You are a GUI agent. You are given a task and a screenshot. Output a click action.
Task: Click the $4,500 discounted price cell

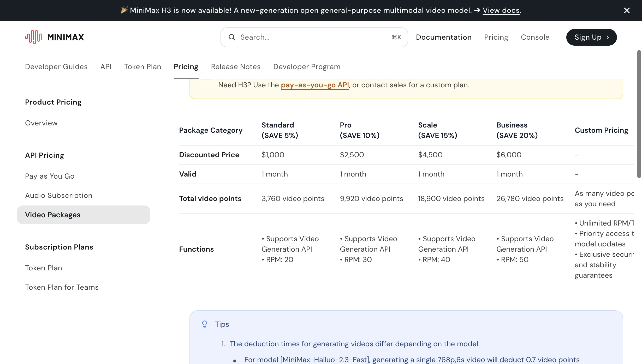click(430, 155)
